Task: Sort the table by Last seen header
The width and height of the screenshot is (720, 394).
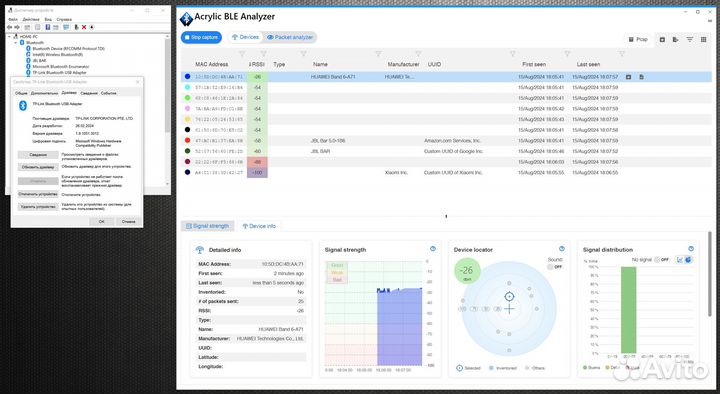Action: click(588, 65)
